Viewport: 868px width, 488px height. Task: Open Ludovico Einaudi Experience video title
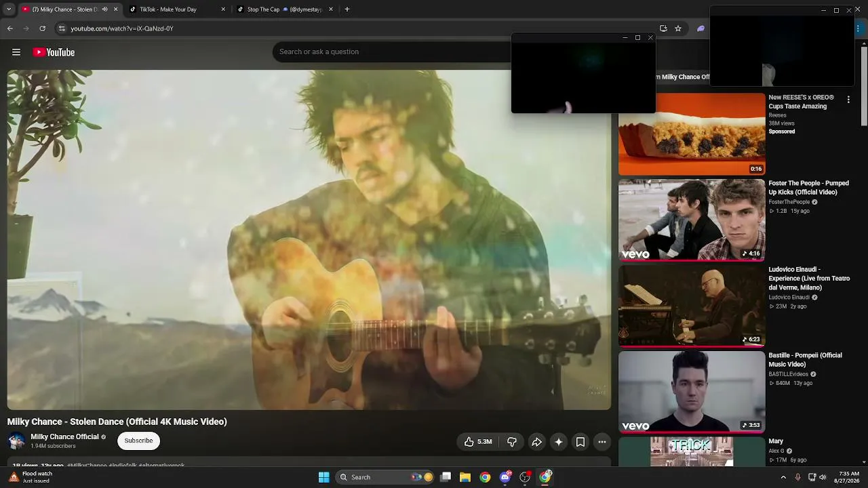(x=809, y=279)
